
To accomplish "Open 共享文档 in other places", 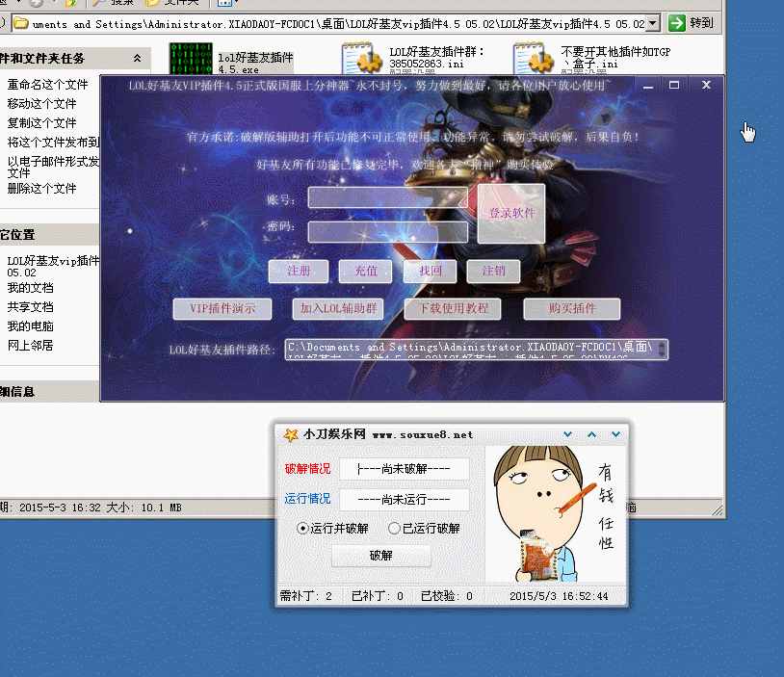I will pos(30,306).
